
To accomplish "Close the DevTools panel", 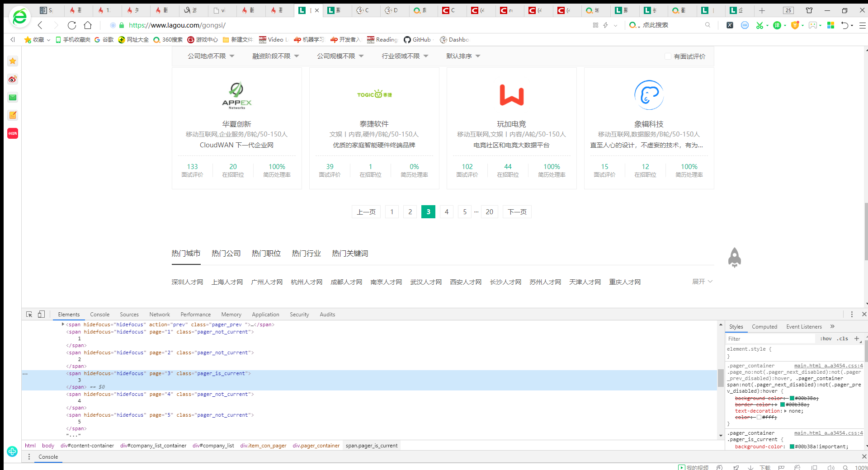I will [864, 314].
